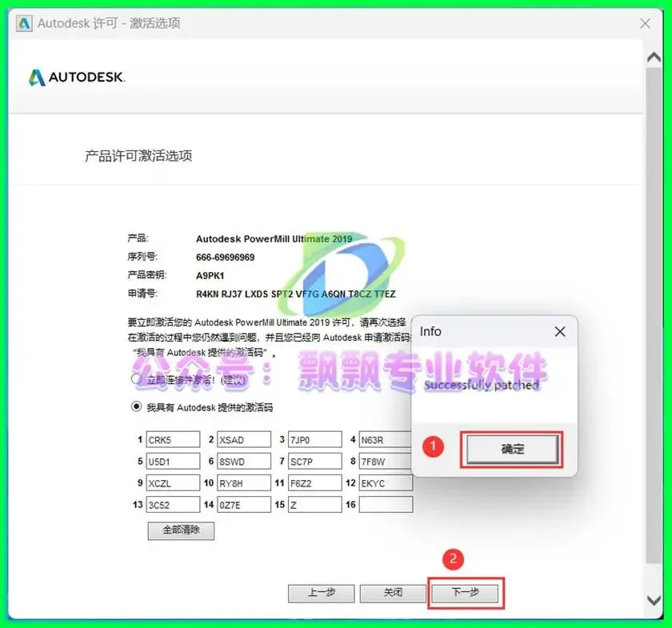Click the Autodesk logo in header
This screenshot has width=672, height=628.
tap(77, 77)
